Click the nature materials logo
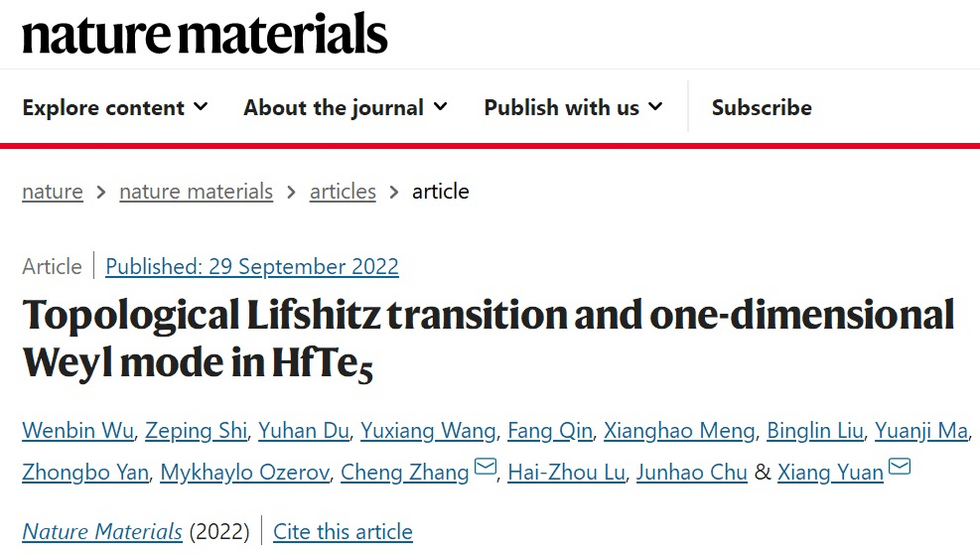The image size is (980, 555). coord(205,33)
